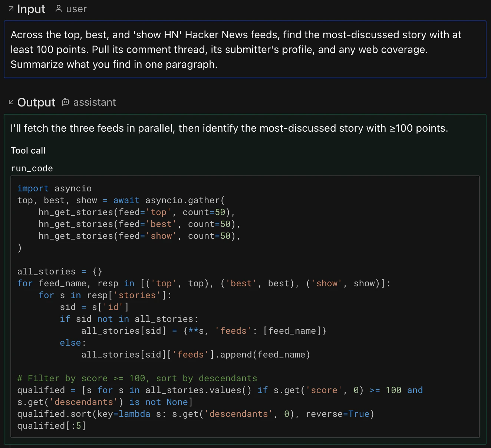
Task: Click the Input heading
Action: click(31, 9)
